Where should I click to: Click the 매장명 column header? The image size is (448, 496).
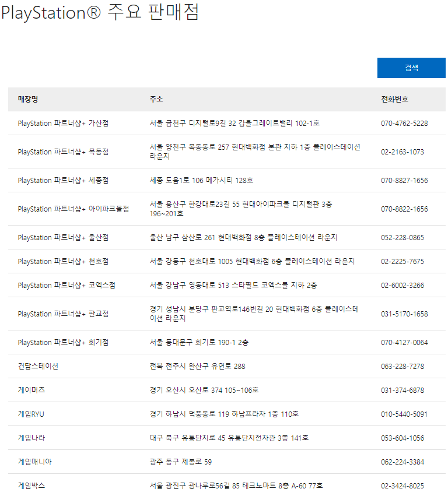(28, 99)
